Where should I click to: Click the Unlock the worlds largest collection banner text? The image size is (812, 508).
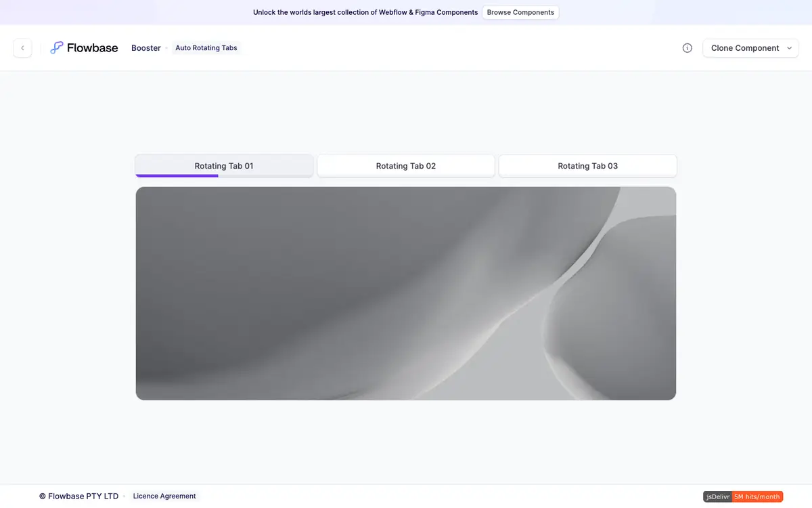[x=365, y=12]
